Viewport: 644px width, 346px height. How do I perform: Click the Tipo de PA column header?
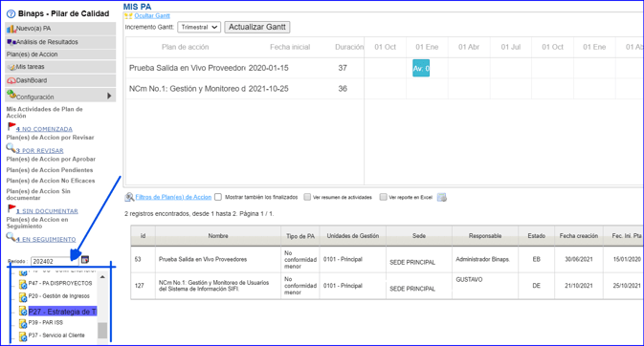point(300,236)
